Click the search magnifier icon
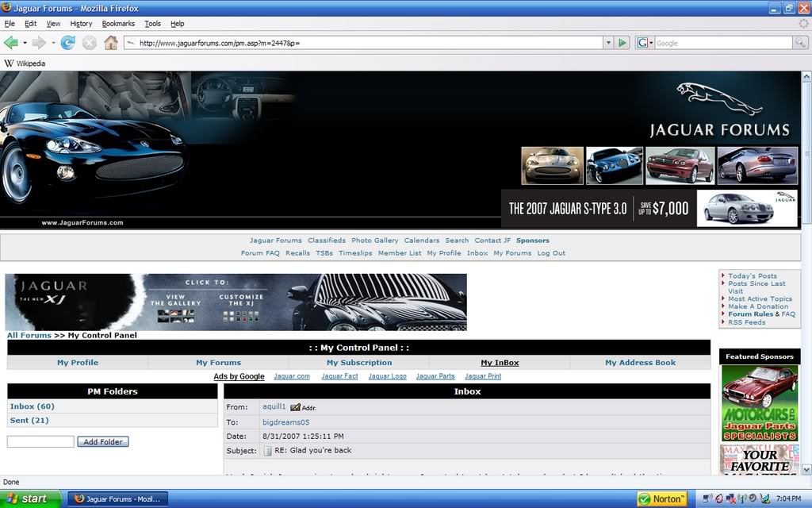 (x=800, y=43)
